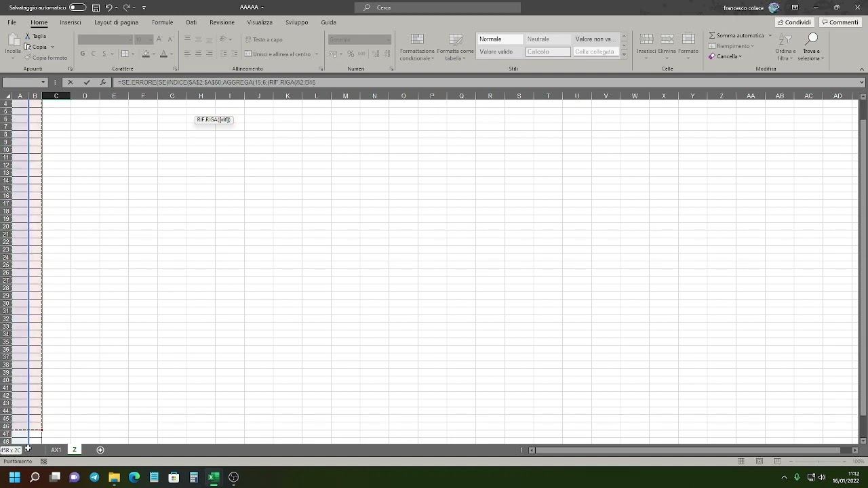This screenshot has height=488, width=868.
Task: Click the Copia formato paintbrush
Action: [45, 58]
